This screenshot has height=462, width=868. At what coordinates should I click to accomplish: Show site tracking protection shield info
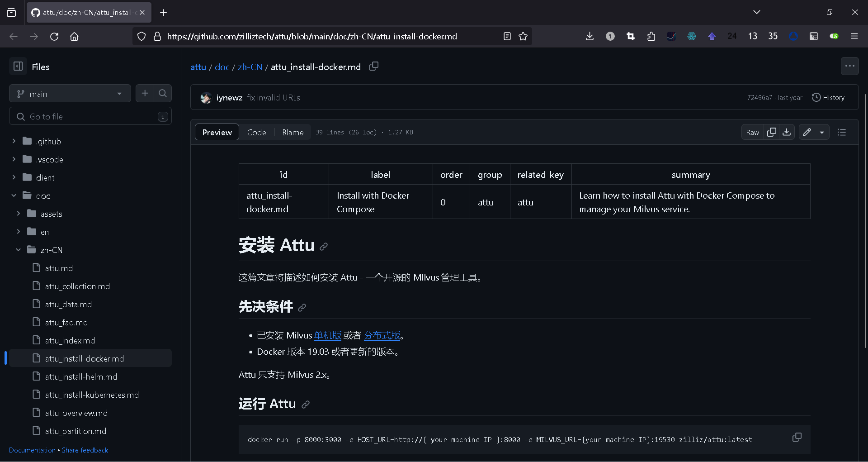coord(142,36)
